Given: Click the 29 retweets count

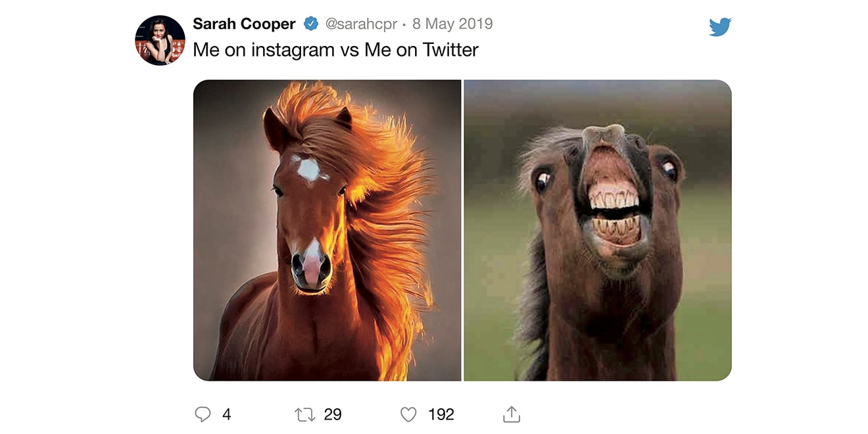Looking at the screenshot, I should tap(333, 414).
